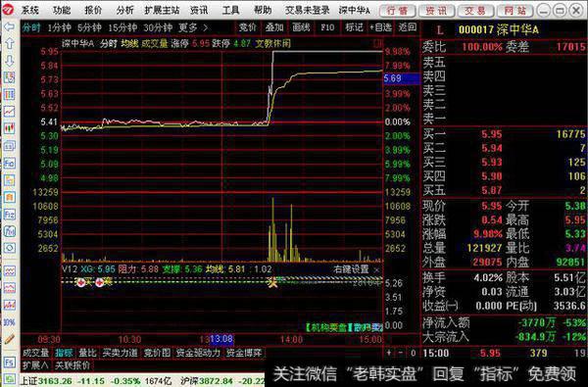Click the trend line chart icon in sidebar
The width and height of the screenshot is (588, 387).
9,111
